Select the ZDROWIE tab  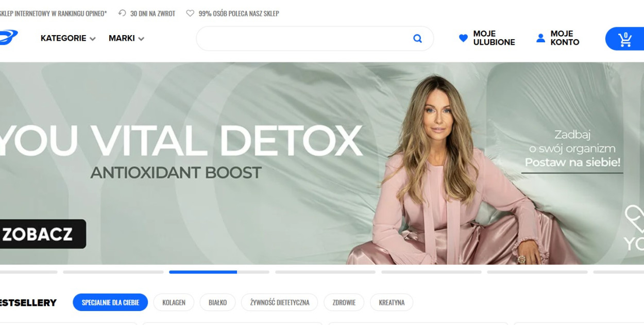click(x=344, y=302)
